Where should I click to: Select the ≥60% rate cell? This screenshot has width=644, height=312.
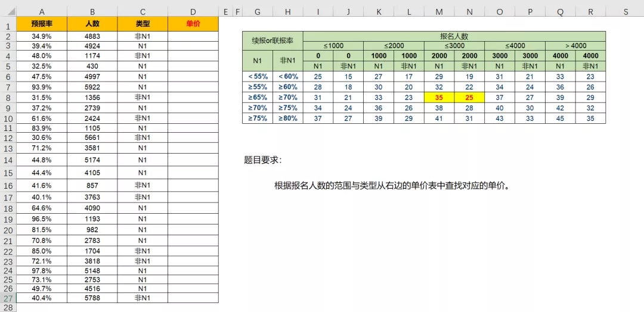[x=288, y=87]
